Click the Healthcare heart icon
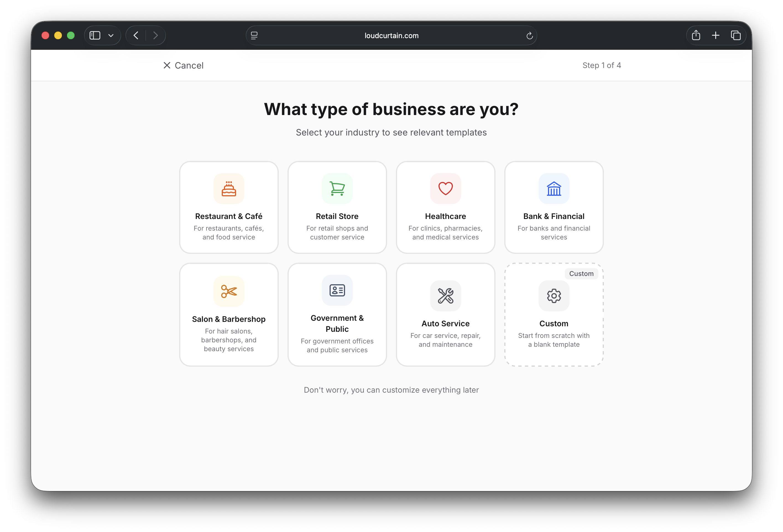The image size is (783, 532). tap(445, 189)
